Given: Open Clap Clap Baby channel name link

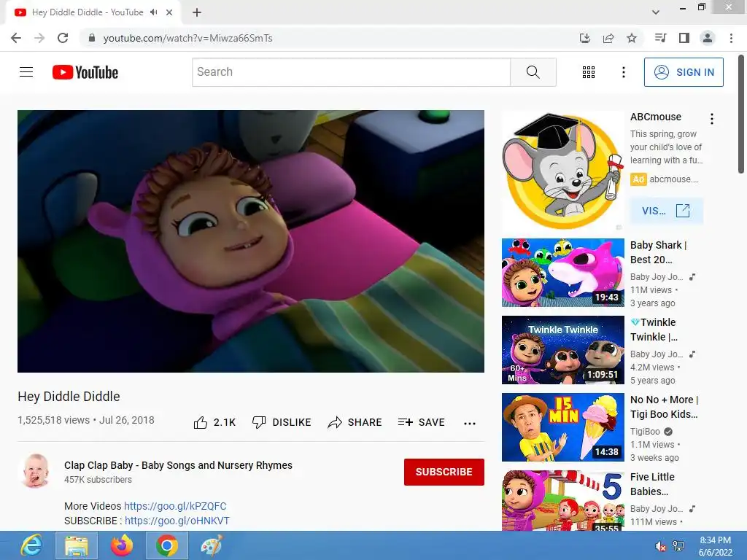Looking at the screenshot, I should tap(178, 465).
